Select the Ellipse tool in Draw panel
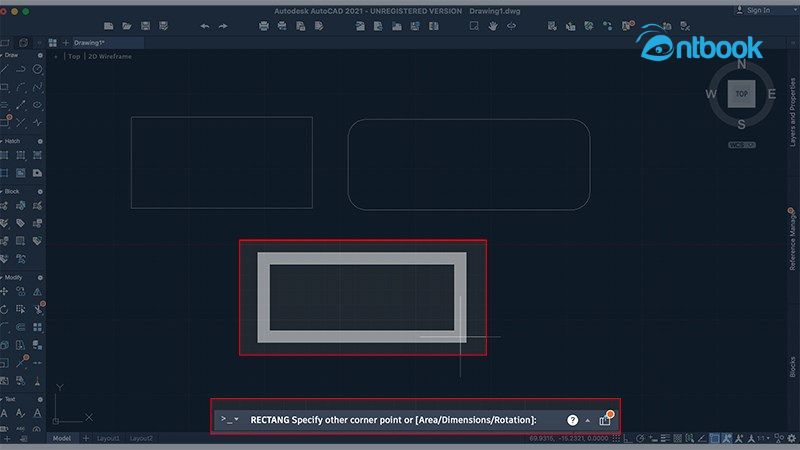This screenshot has width=800, height=450. pos(37,105)
